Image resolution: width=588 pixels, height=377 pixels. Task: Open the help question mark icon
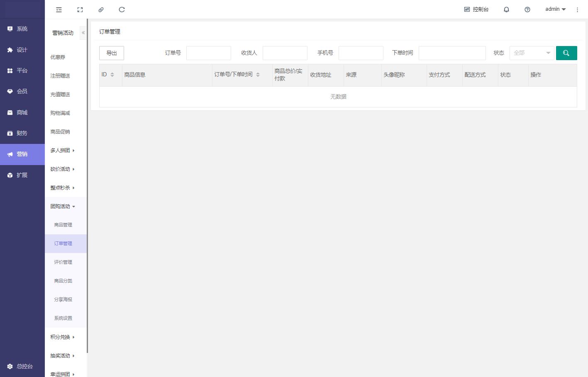pyautogui.click(x=527, y=10)
